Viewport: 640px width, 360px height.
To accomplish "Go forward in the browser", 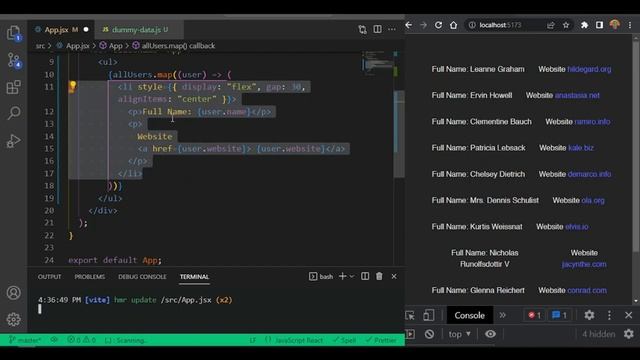I will (x=423, y=25).
